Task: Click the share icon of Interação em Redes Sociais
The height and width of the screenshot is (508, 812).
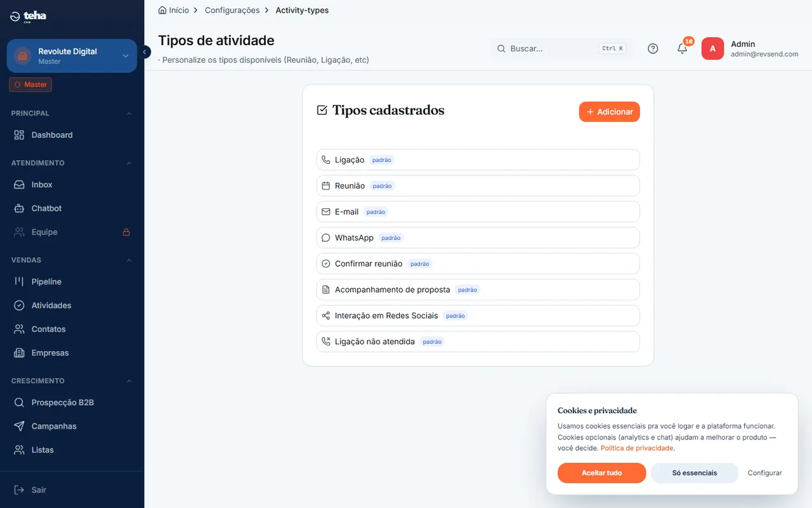Action: (x=326, y=316)
